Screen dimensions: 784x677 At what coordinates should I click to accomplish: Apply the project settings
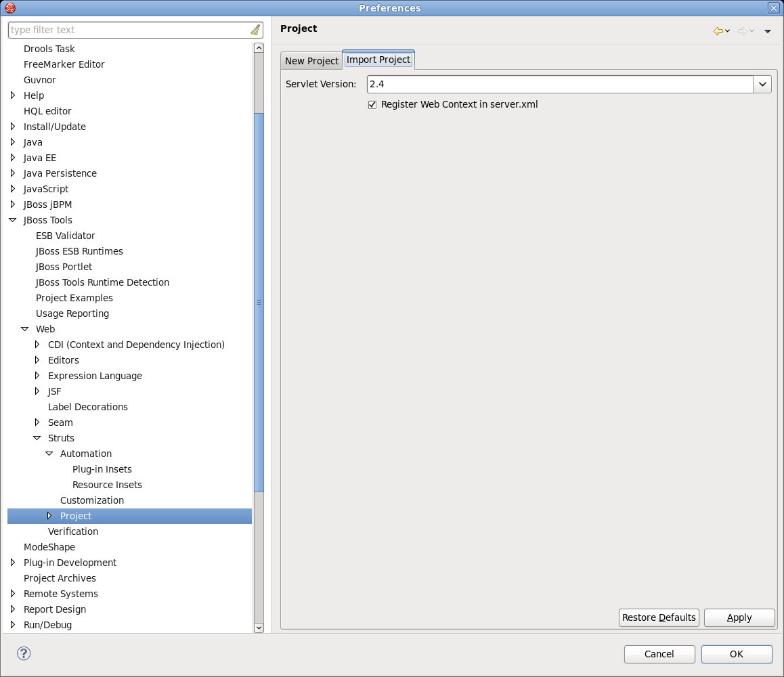click(x=739, y=617)
